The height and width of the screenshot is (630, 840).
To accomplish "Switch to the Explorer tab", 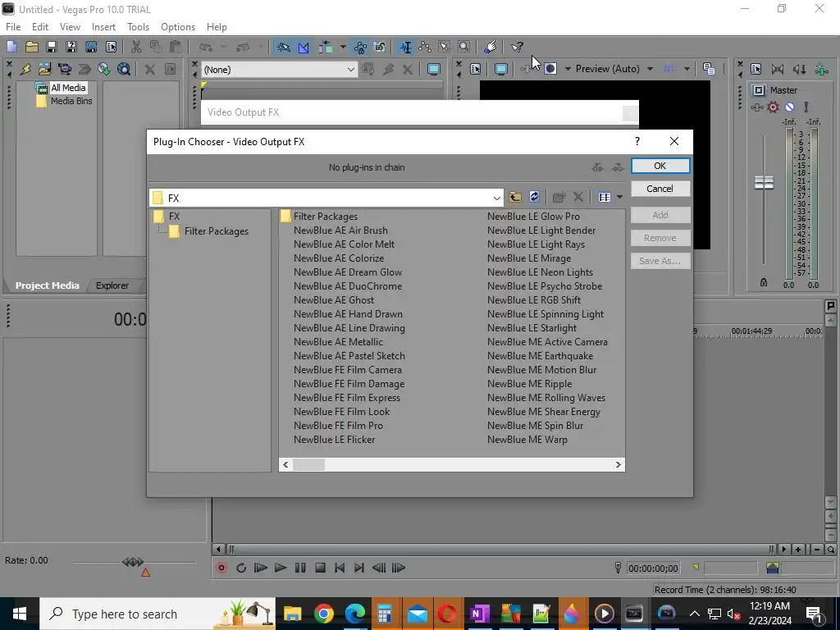I will pos(112,285).
